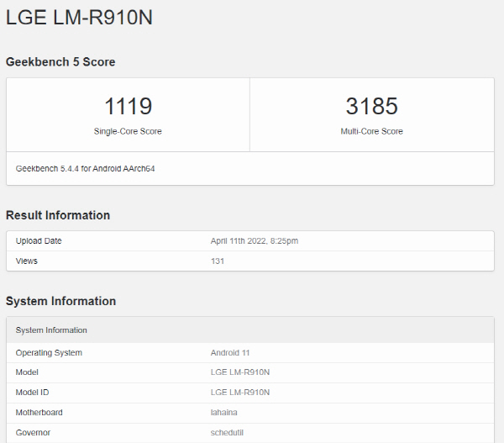Click the Operating System label
This screenshot has width=504, height=443.
coord(49,352)
